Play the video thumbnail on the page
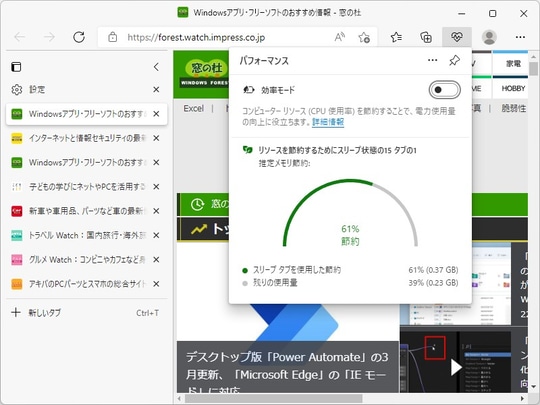The height and width of the screenshot is (405, 540). click(456, 367)
